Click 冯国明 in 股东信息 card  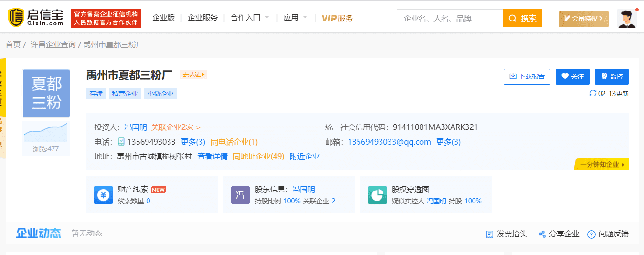pyautogui.click(x=304, y=190)
